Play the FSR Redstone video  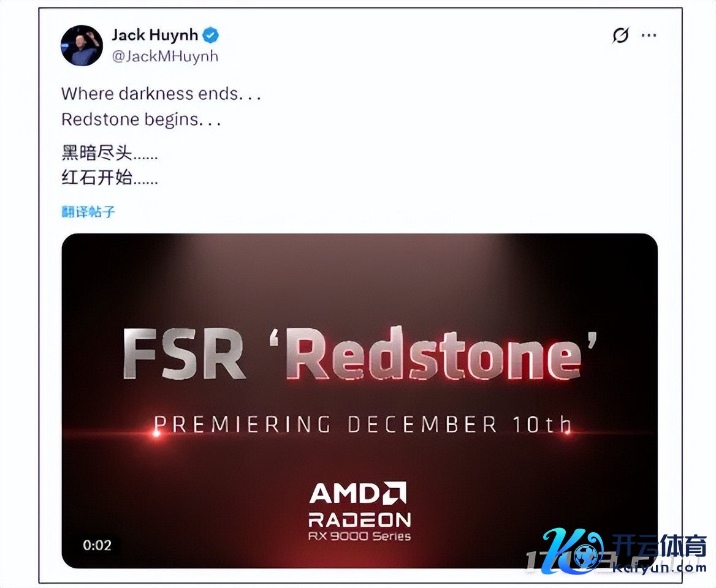click(359, 401)
